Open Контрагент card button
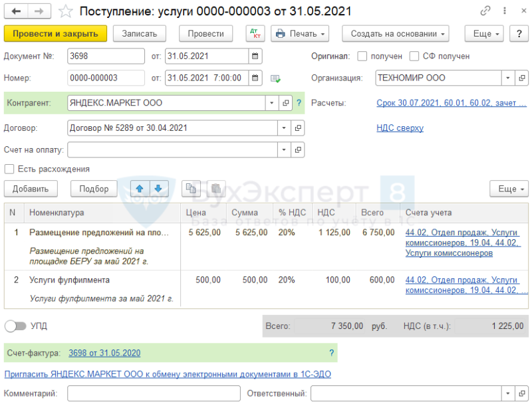The image size is (532, 404). pos(286,103)
